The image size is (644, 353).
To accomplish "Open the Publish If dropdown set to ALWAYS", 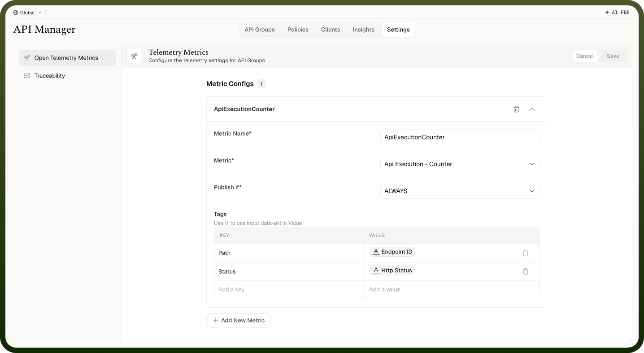I will click(460, 191).
